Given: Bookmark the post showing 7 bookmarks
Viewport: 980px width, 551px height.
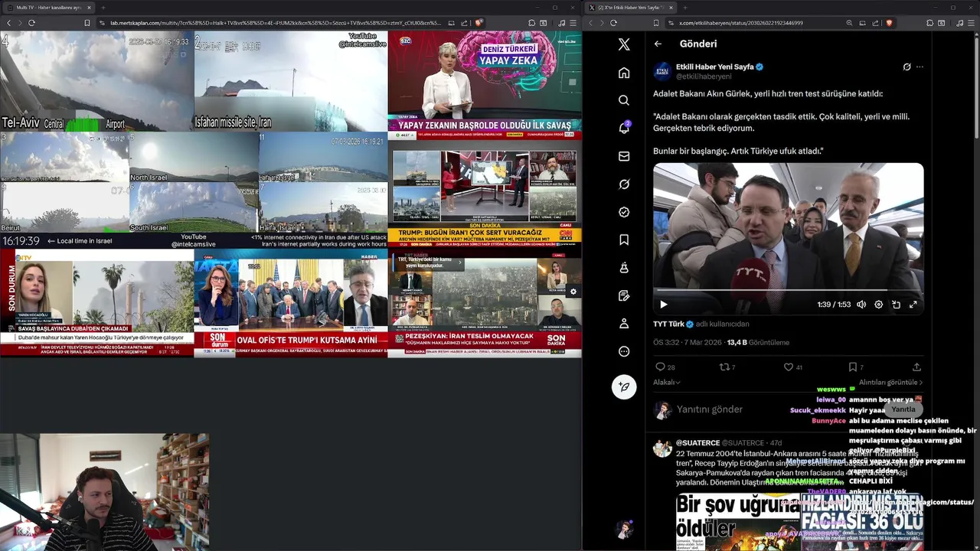Looking at the screenshot, I should click(x=855, y=367).
